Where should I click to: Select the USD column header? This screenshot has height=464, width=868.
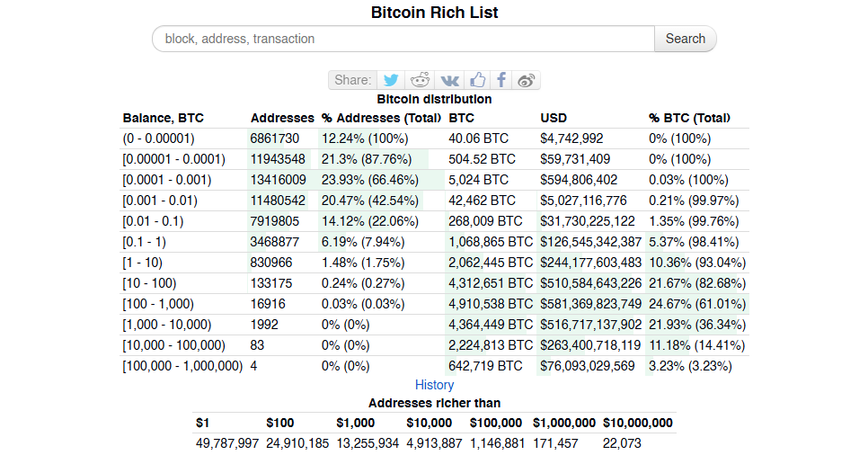click(554, 118)
